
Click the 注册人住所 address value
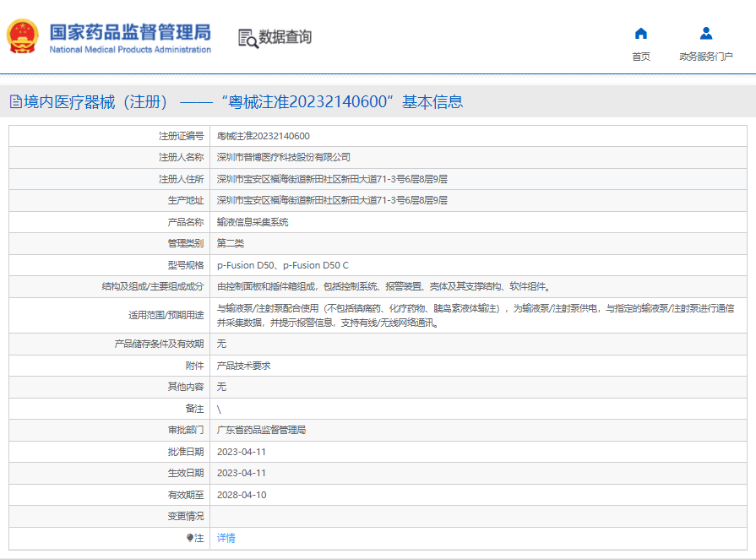coord(332,179)
